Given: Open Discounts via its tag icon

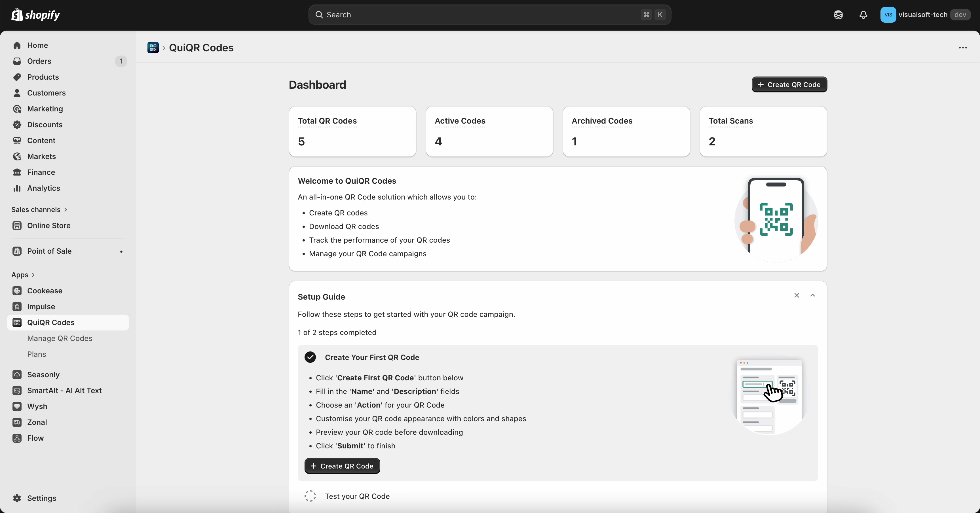Looking at the screenshot, I should click(x=18, y=124).
